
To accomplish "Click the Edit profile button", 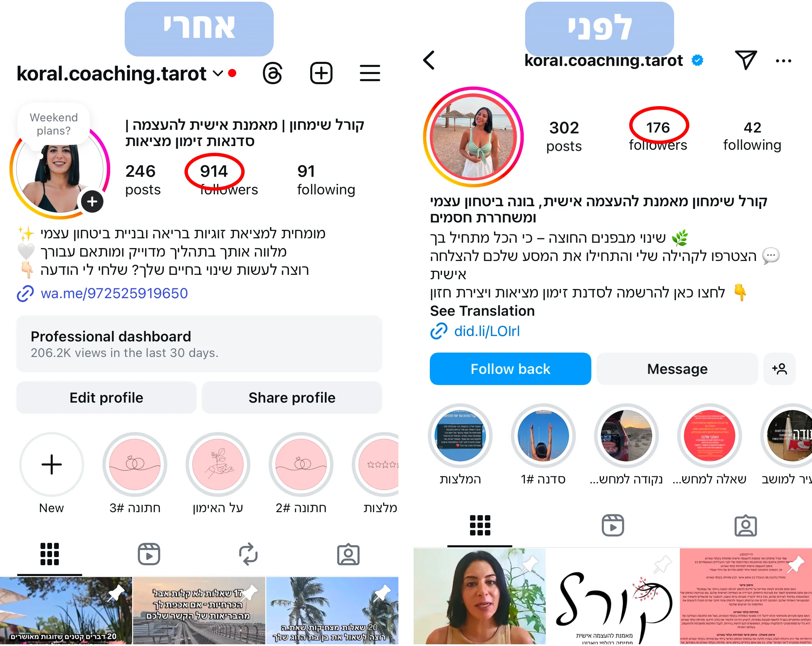I will [106, 398].
